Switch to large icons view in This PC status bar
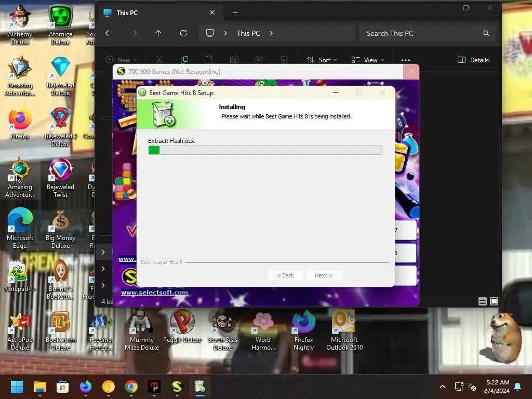The height and width of the screenshot is (399, 532). click(494, 301)
